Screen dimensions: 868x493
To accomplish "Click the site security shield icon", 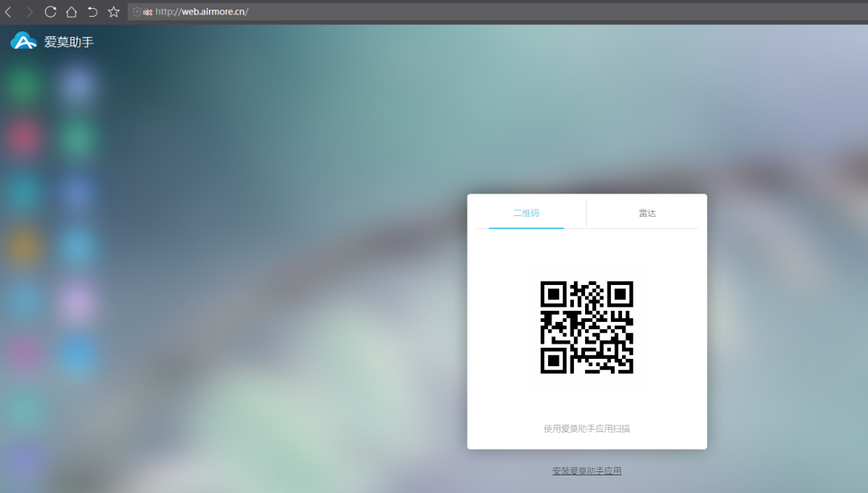I will (x=137, y=11).
